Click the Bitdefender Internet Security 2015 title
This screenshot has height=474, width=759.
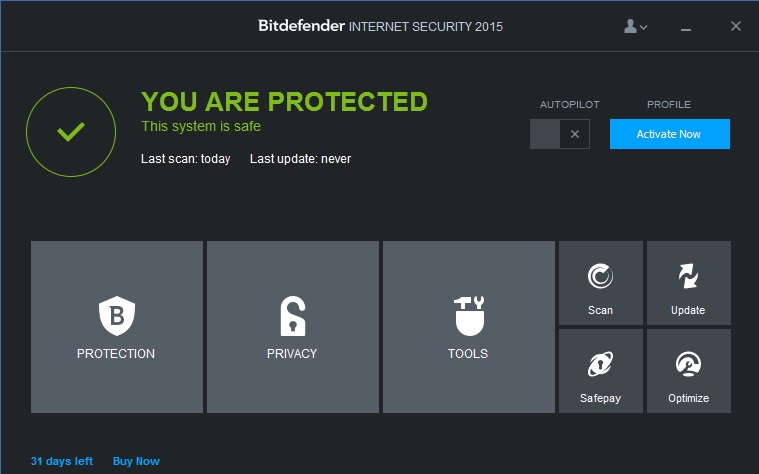pos(380,26)
